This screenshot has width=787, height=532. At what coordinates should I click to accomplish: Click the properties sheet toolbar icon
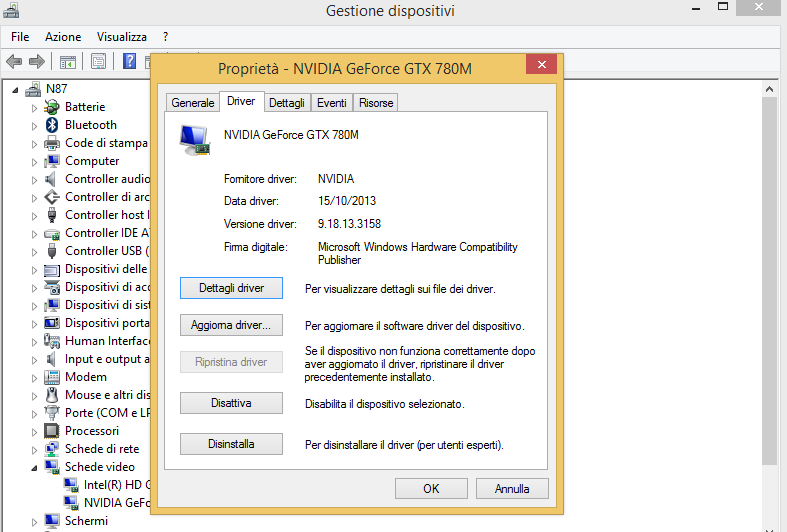[98, 61]
